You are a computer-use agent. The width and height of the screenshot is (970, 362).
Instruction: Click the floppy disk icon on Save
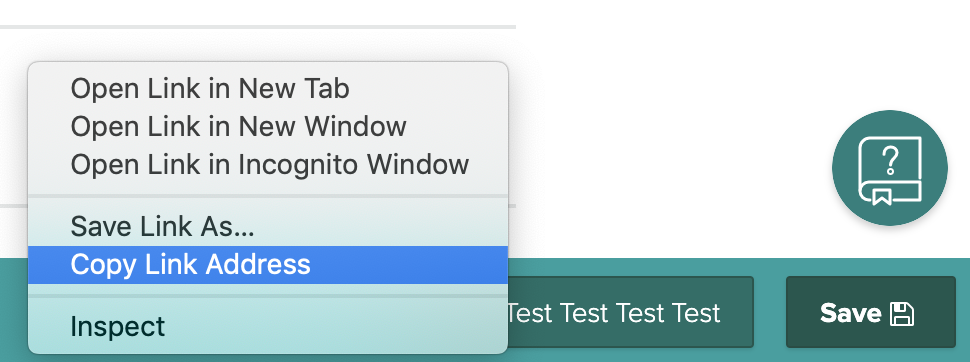point(901,314)
